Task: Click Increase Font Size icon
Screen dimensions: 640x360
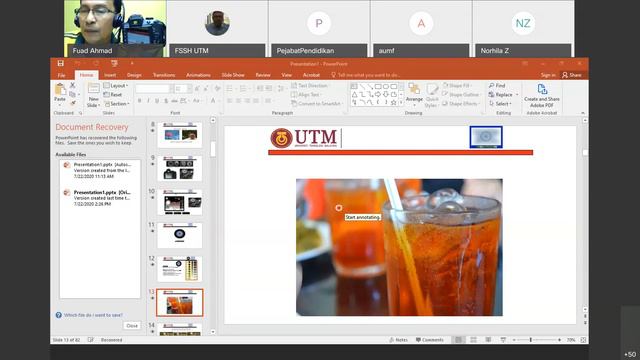Action: tap(198, 89)
